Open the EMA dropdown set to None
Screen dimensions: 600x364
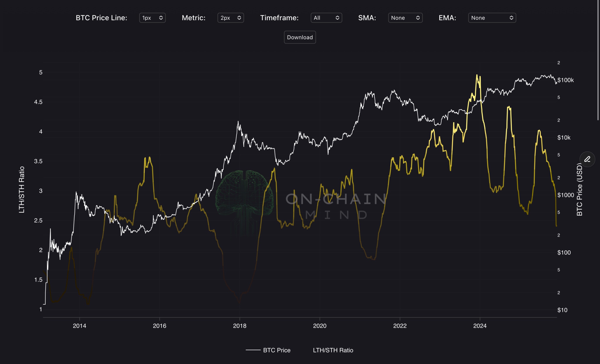[492, 18]
